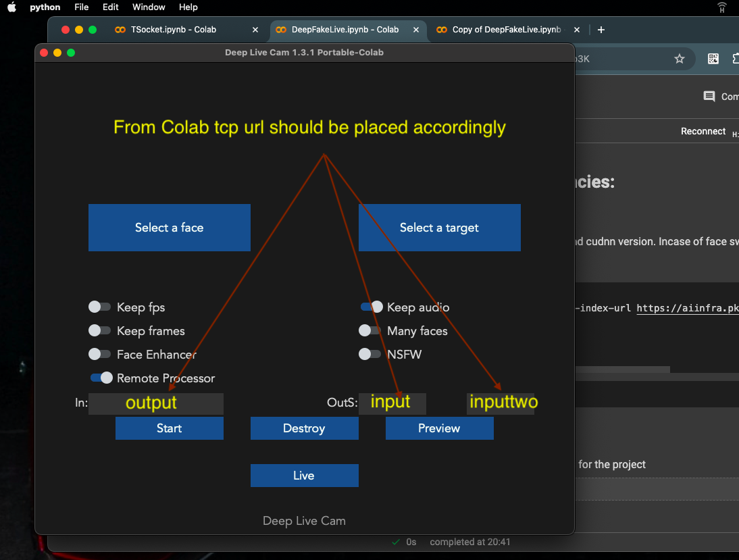Switch to the TSocket.ipynb tab

point(174,30)
